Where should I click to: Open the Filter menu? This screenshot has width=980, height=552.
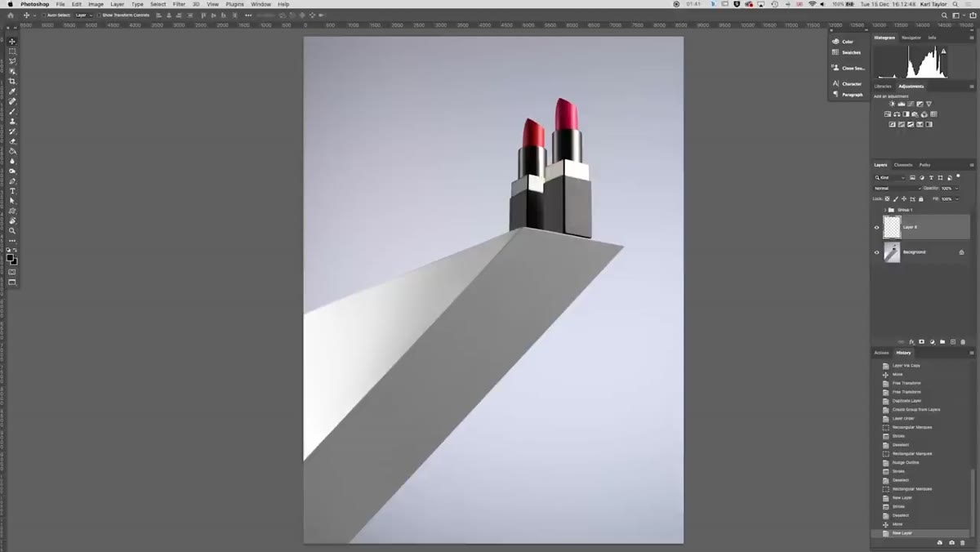[179, 4]
